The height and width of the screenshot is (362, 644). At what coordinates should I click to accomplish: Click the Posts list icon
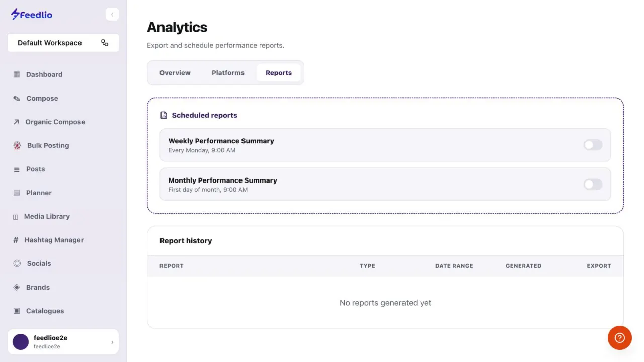17,169
